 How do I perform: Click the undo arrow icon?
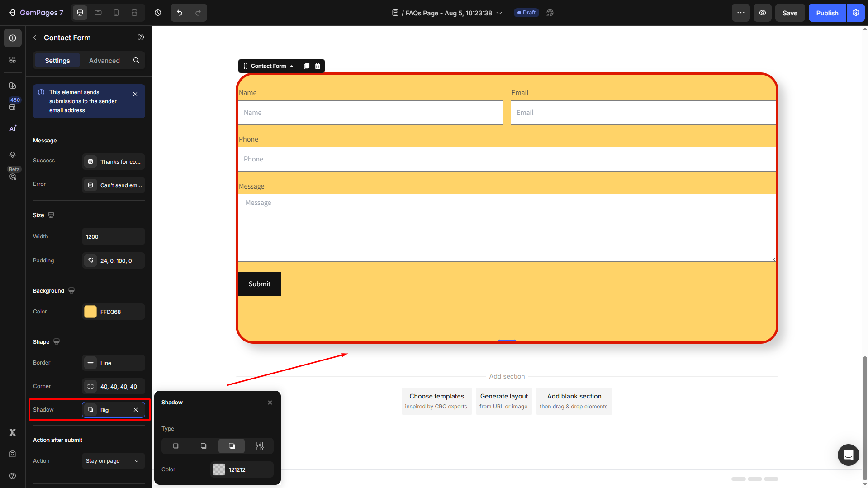[180, 13]
